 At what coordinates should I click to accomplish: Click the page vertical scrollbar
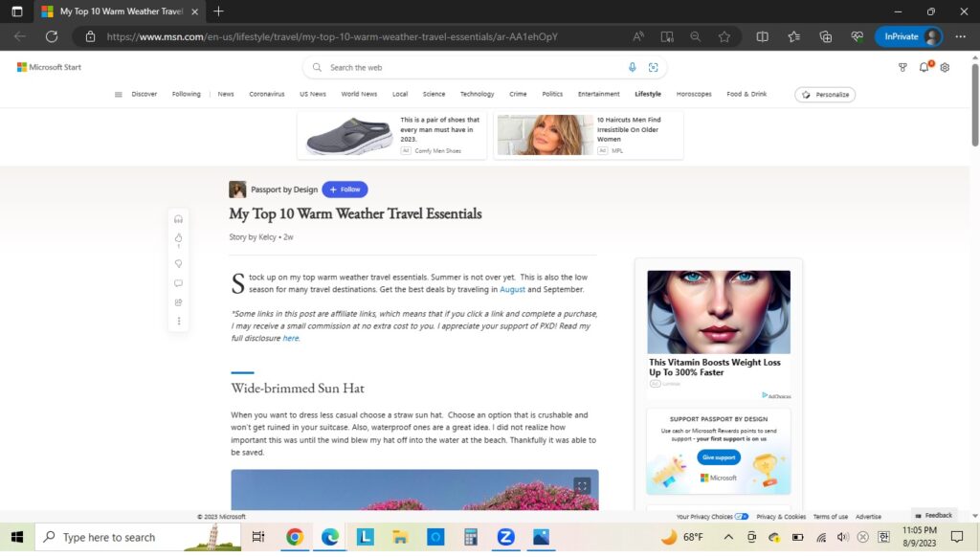[x=974, y=105]
